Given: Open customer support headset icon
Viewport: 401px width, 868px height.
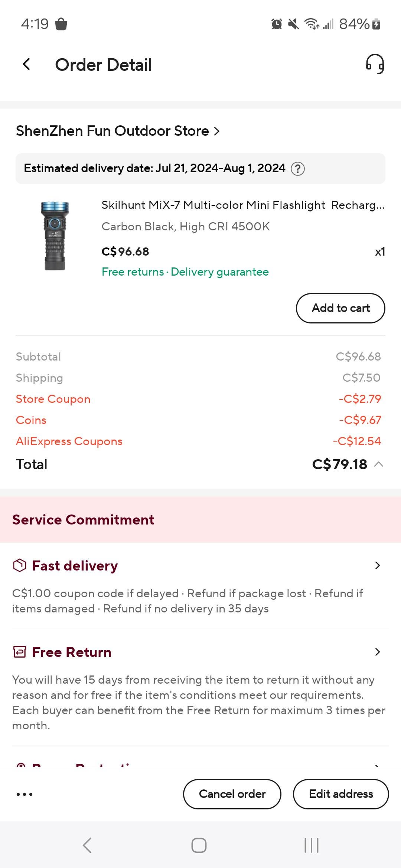Looking at the screenshot, I should click(375, 64).
